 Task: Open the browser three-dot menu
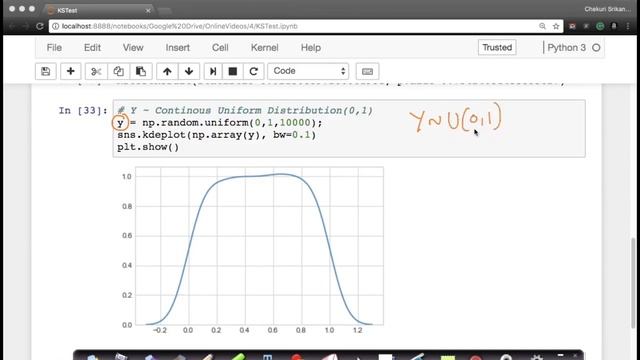(628, 26)
